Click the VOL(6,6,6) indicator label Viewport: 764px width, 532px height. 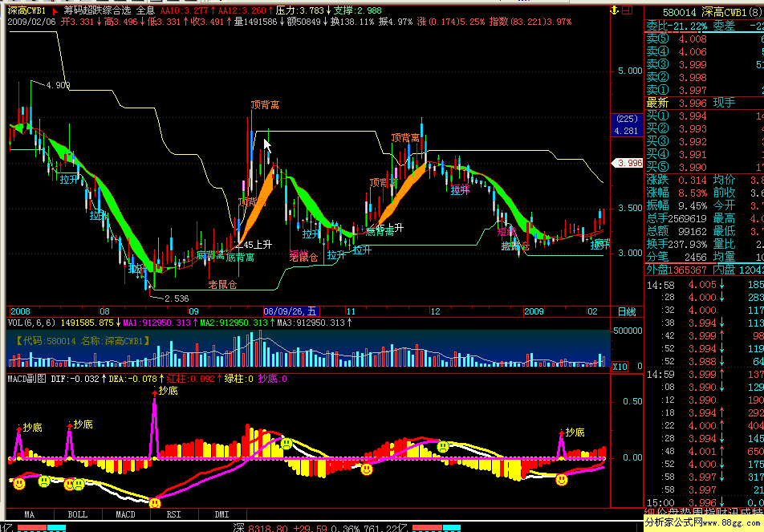click(31, 323)
